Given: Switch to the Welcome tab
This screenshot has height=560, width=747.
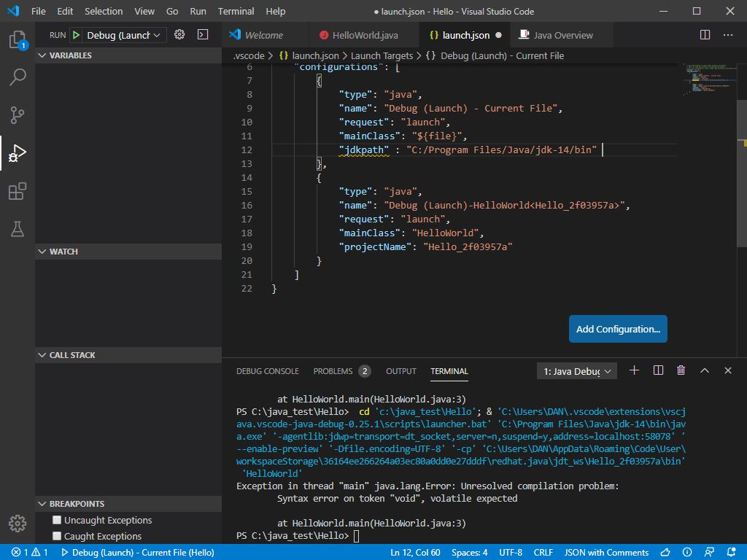Looking at the screenshot, I should [266, 35].
